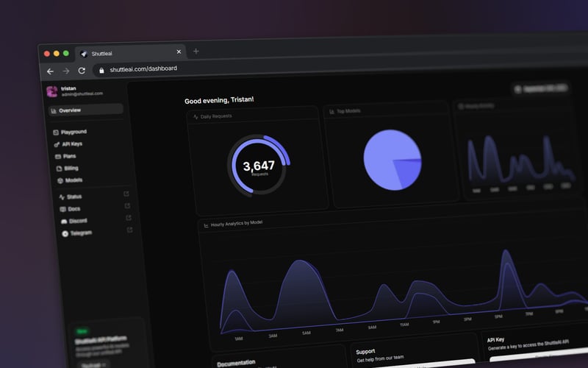Click the 9AM axis label
This screenshot has width=588, height=368.
372,328
